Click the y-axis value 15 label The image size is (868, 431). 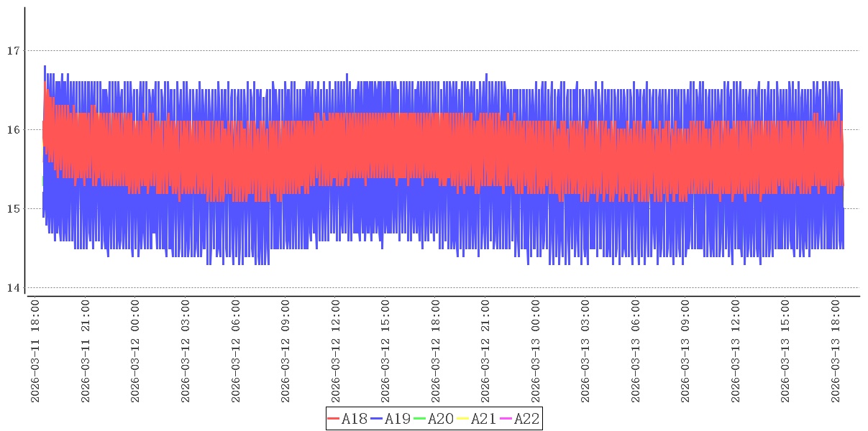[12, 209]
